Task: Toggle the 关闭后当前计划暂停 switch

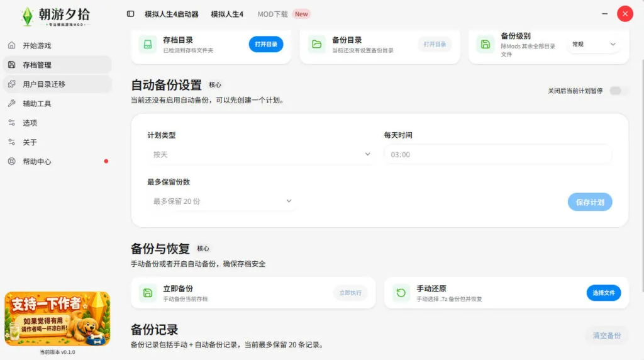Action: (618, 91)
